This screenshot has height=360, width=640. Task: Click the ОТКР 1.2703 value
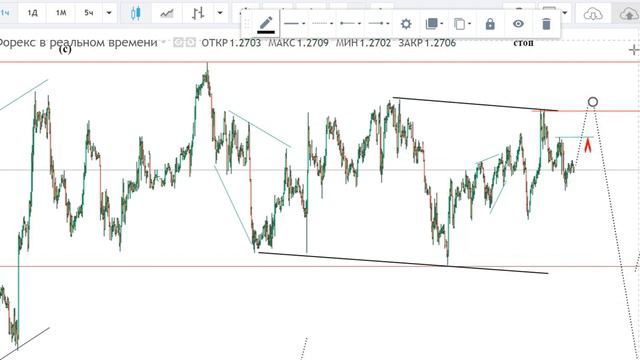point(231,43)
